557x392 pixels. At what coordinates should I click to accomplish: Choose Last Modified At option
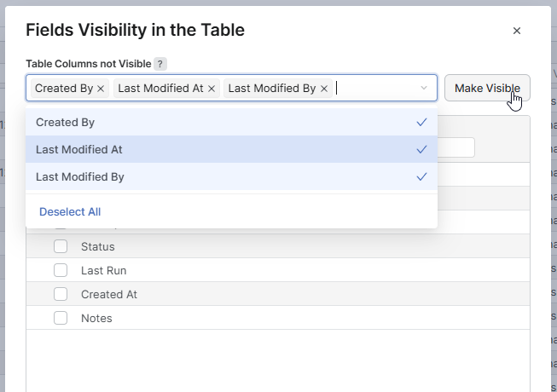tap(78, 150)
